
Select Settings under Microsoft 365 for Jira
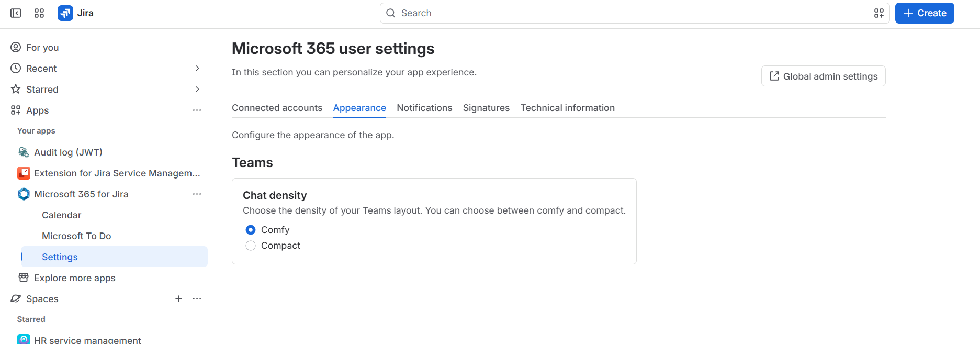pos(114,257)
